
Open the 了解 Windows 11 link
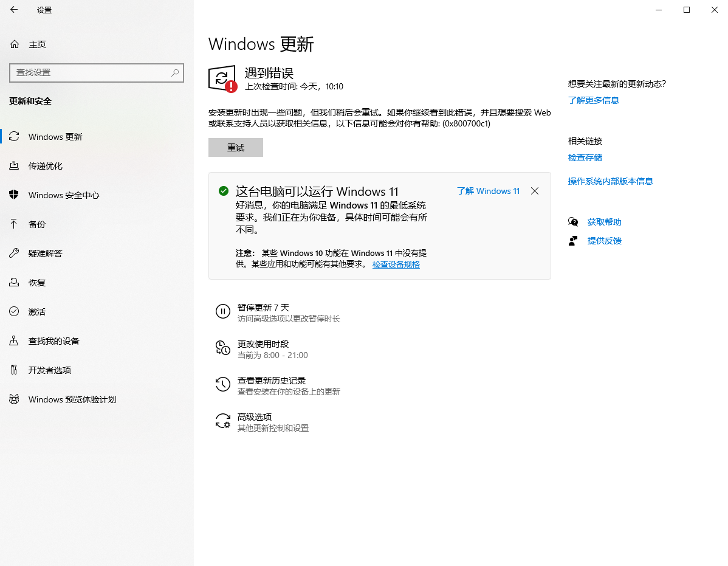click(x=488, y=190)
